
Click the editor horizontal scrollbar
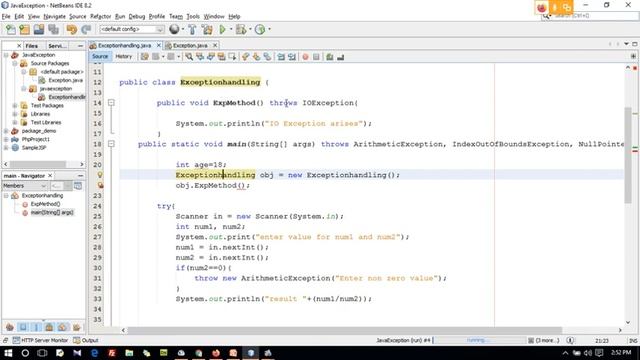pos(345,330)
